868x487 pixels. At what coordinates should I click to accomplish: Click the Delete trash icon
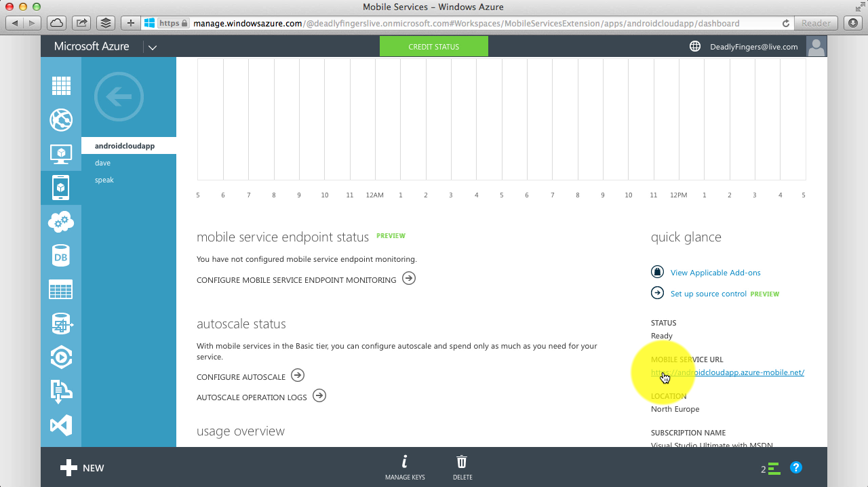462,462
